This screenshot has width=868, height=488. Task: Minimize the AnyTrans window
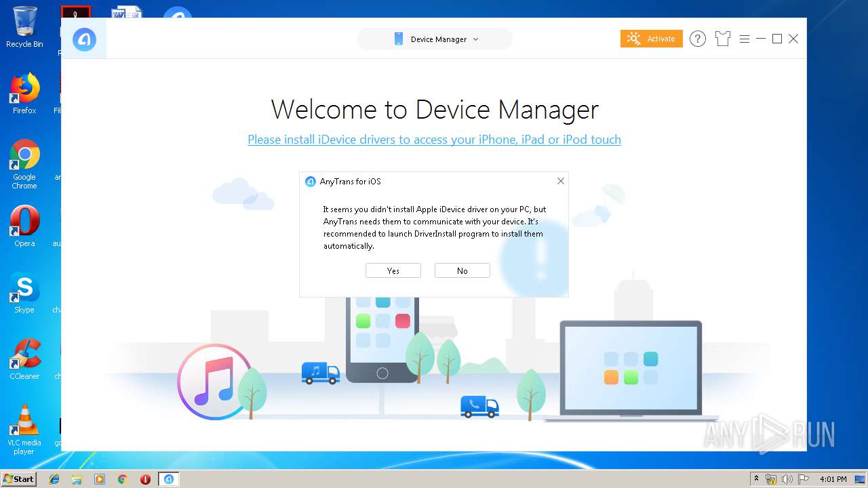point(760,39)
